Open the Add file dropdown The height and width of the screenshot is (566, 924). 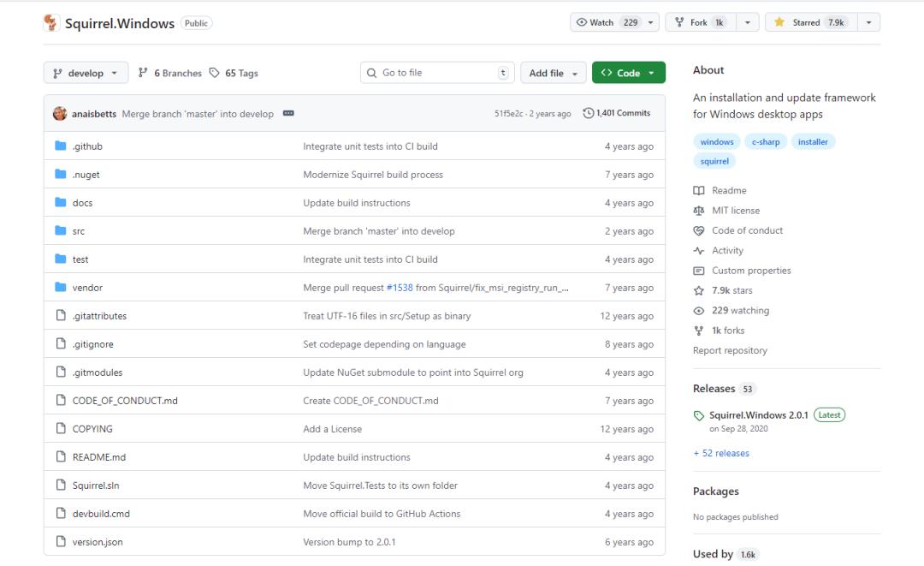[554, 73]
